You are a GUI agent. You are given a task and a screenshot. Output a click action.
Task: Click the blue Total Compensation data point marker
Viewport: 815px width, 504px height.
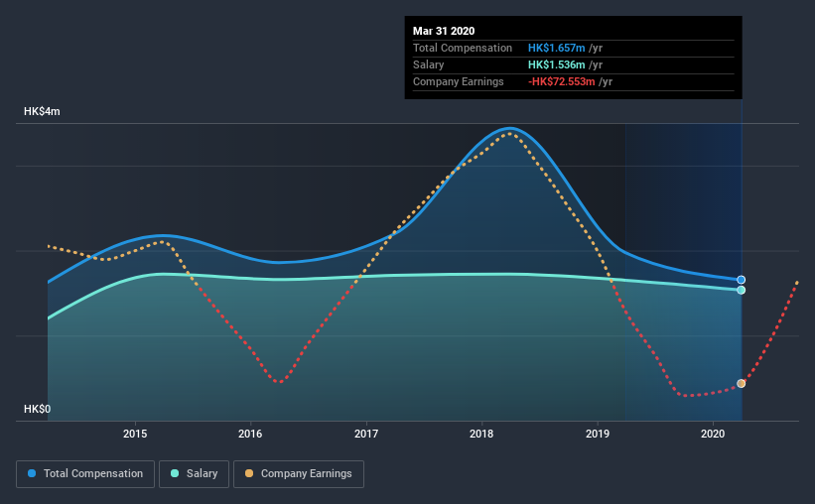click(x=742, y=280)
